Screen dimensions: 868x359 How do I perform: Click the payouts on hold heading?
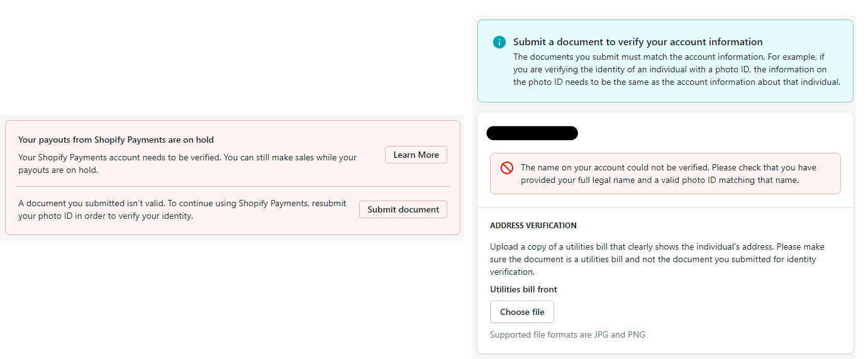click(116, 140)
